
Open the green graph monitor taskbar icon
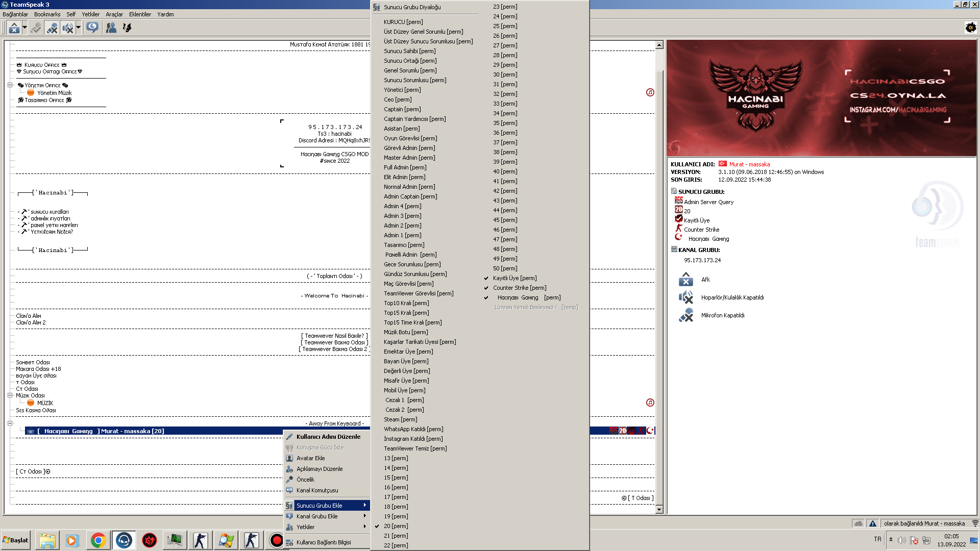pyautogui.click(x=175, y=540)
